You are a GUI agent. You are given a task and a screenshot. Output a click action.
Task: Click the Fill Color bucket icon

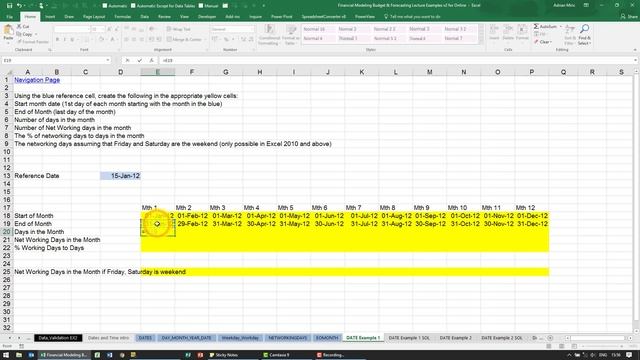[101, 40]
